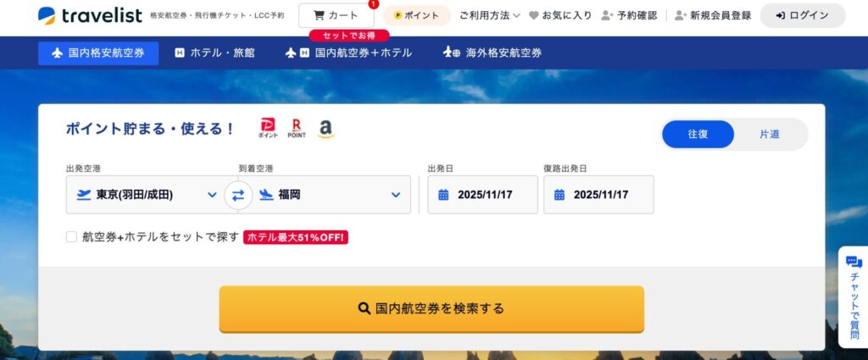Open the chat question widget
The image size is (868, 360).
click(854, 297)
